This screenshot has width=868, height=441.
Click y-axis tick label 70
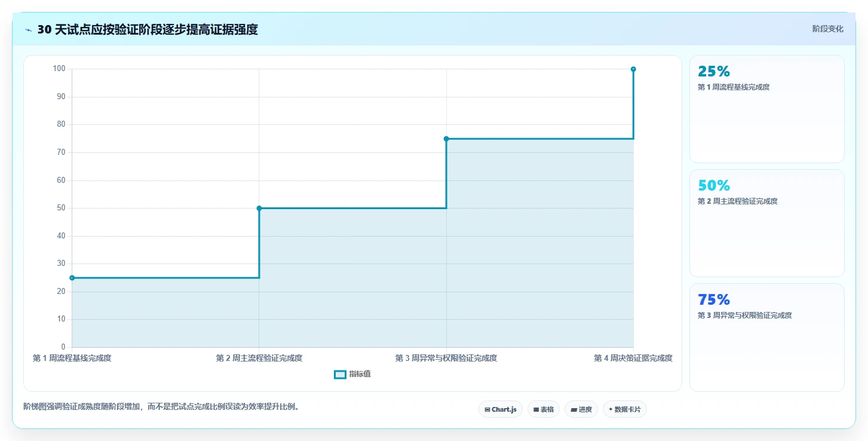(x=61, y=152)
